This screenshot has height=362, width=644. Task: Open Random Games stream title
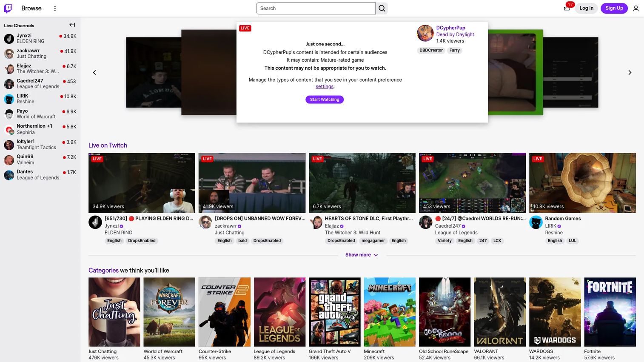click(x=563, y=219)
